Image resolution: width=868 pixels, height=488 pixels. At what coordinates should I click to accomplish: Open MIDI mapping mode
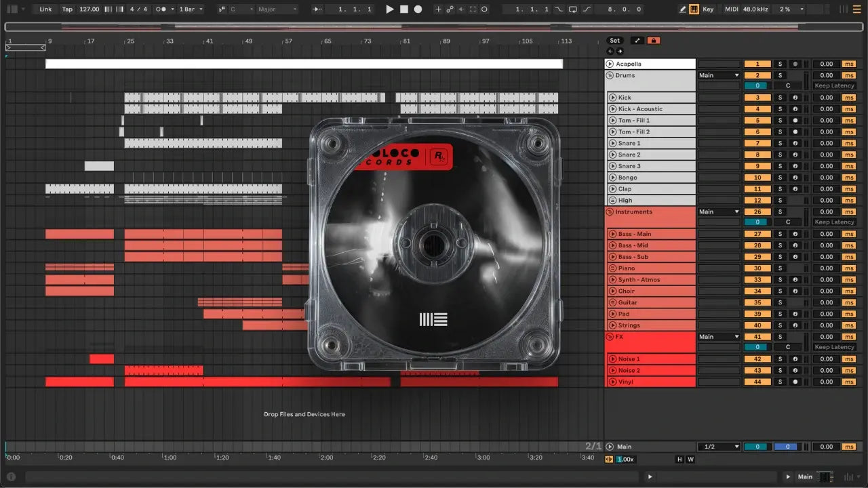[731, 9]
